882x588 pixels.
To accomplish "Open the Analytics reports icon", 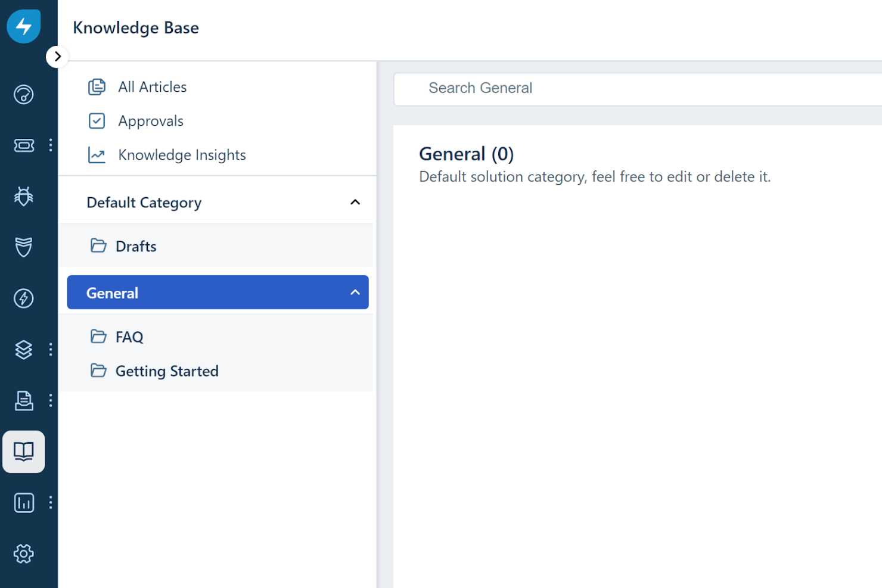I will pos(23,502).
